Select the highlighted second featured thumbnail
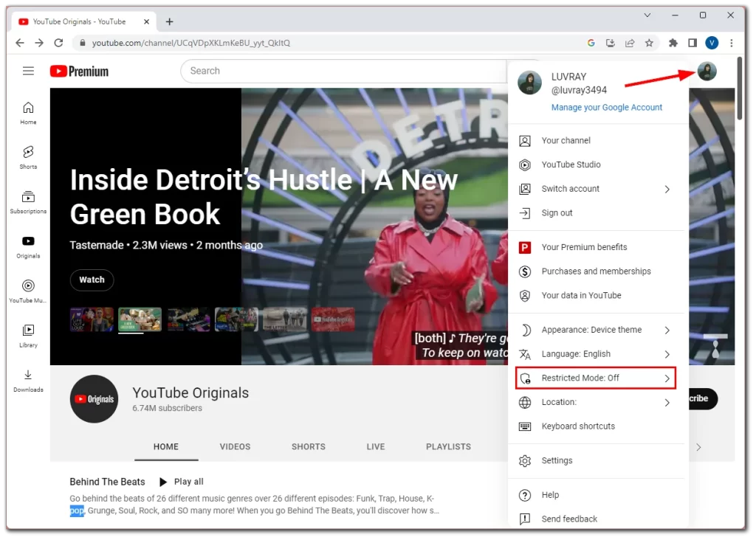 [140, 319]
